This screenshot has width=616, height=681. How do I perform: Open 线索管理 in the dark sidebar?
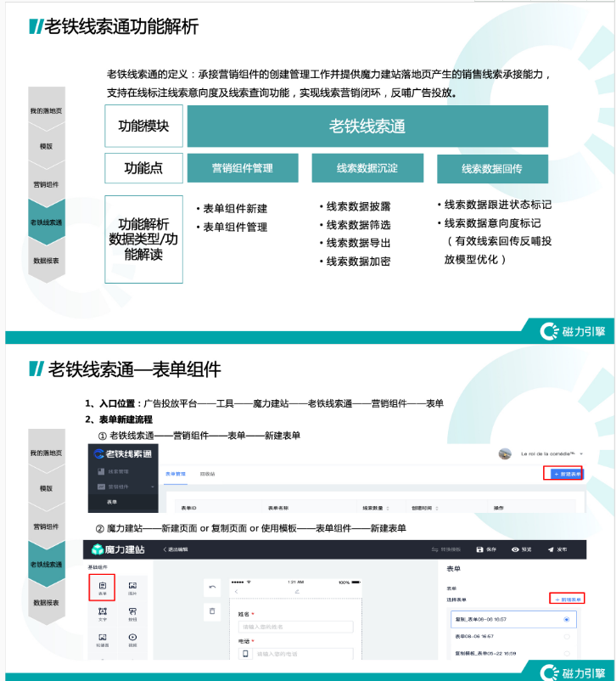(x=119, y=471)
